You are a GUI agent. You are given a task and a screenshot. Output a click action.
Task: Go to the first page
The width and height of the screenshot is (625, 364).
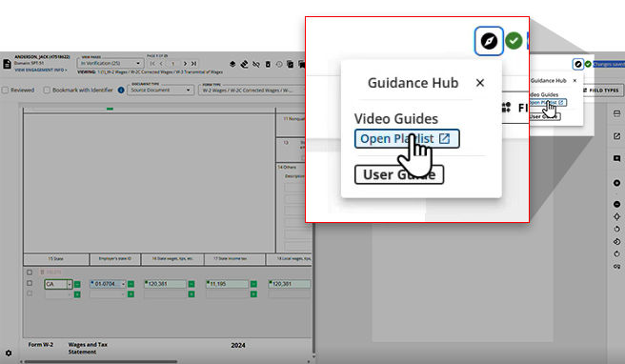tap(153, 64)
